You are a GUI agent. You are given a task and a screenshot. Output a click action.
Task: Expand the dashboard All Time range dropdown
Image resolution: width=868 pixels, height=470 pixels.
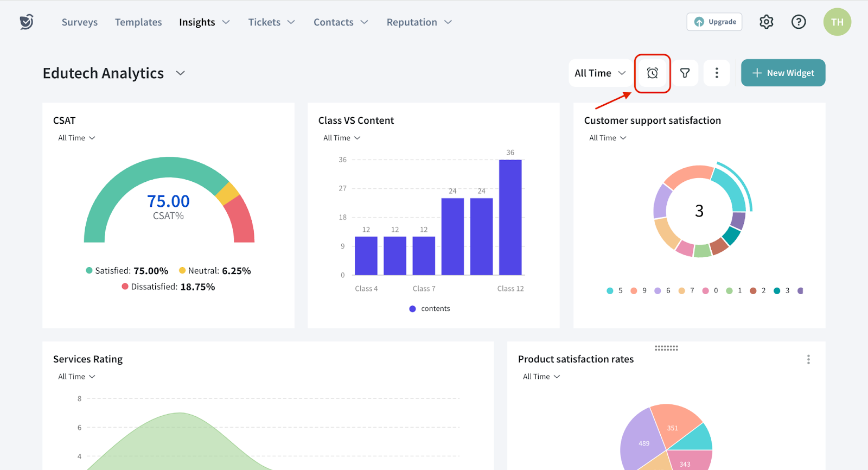600,73
